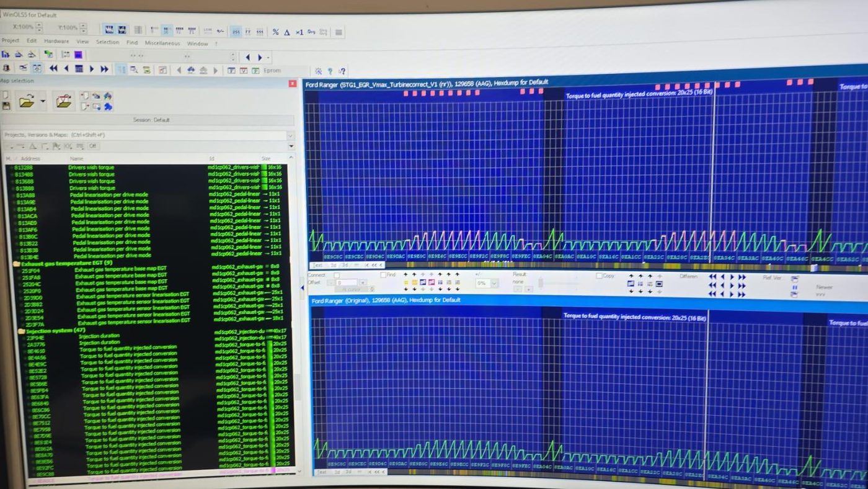Open the Project menu
Screen dimensions: 868x489
coord(11,42)
